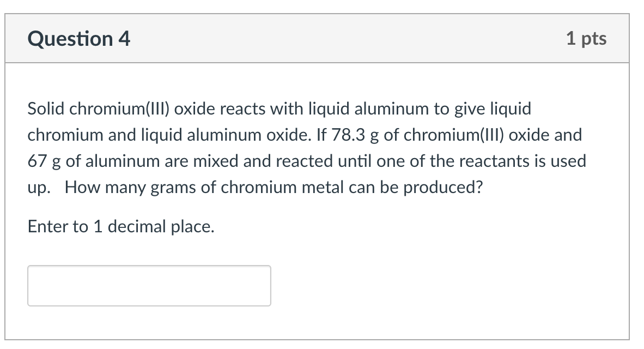Click the Enter to 1 decimal place text
The width and height of the screenshot is (644, 349).
(x=121, y=226)
